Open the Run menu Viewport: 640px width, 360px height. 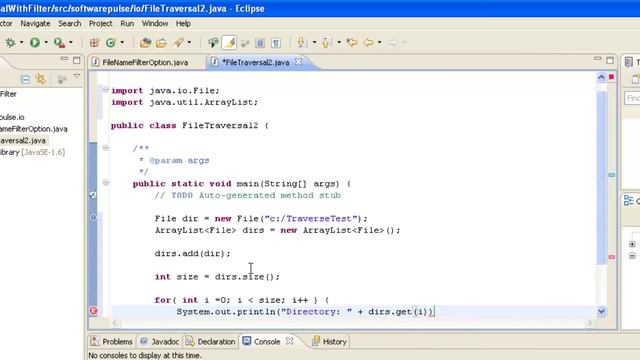127,24
